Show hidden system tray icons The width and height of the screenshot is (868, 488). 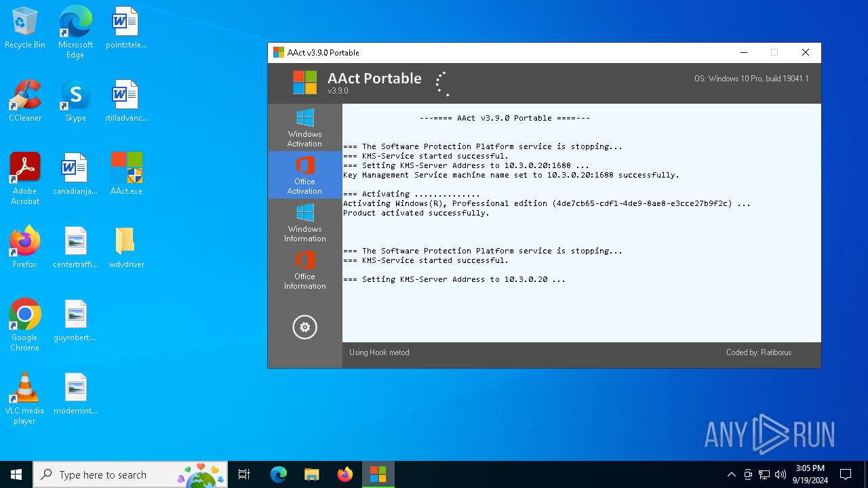[731, 474]
